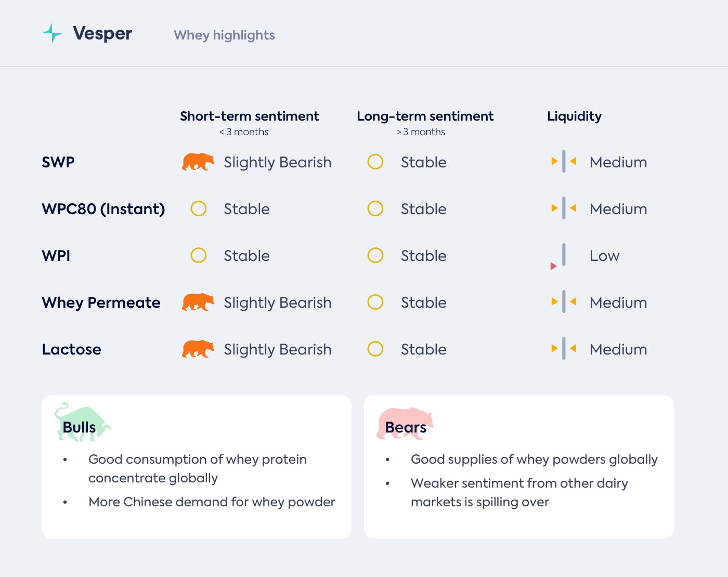Click SWP medium liquidity indicator icon

pyautogui.click(x=564, y=162)
